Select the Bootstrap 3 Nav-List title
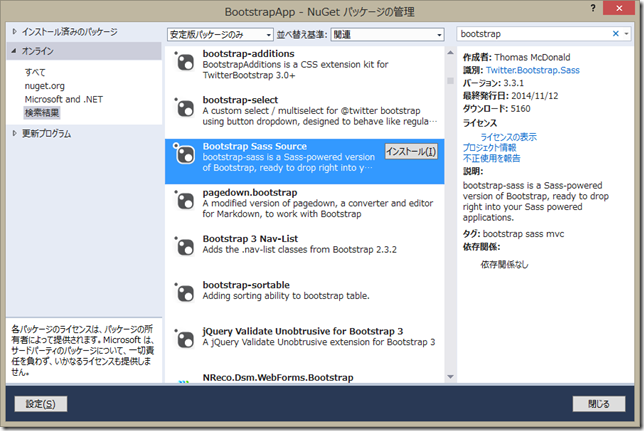 click(250, 239)
